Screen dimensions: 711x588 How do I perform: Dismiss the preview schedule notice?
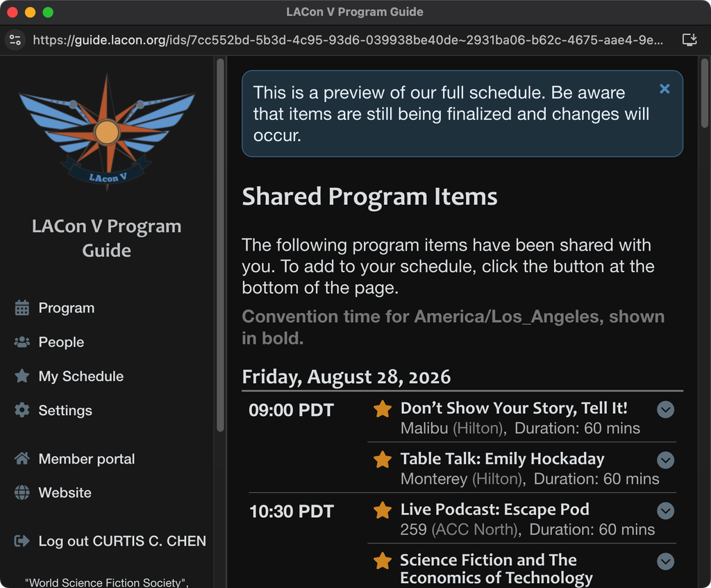point(664,89)
